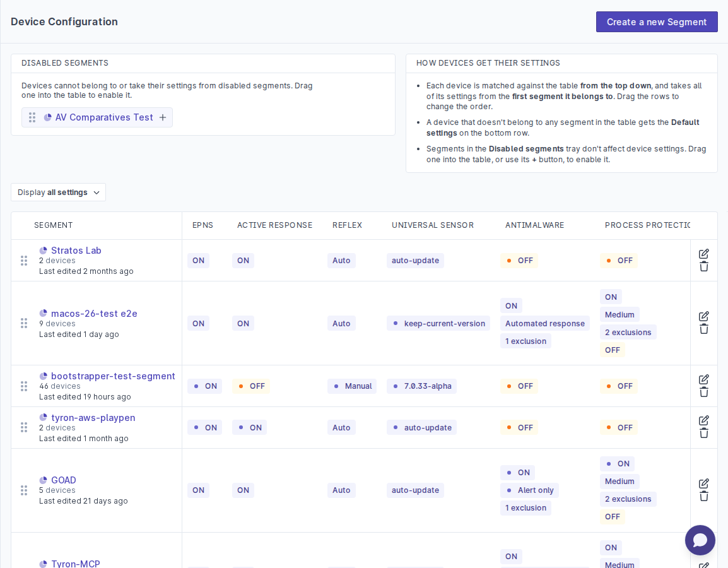Open the tyron-aws-playpen segment
This screenshot has width=728, height=568.
(x=93, y=418)
